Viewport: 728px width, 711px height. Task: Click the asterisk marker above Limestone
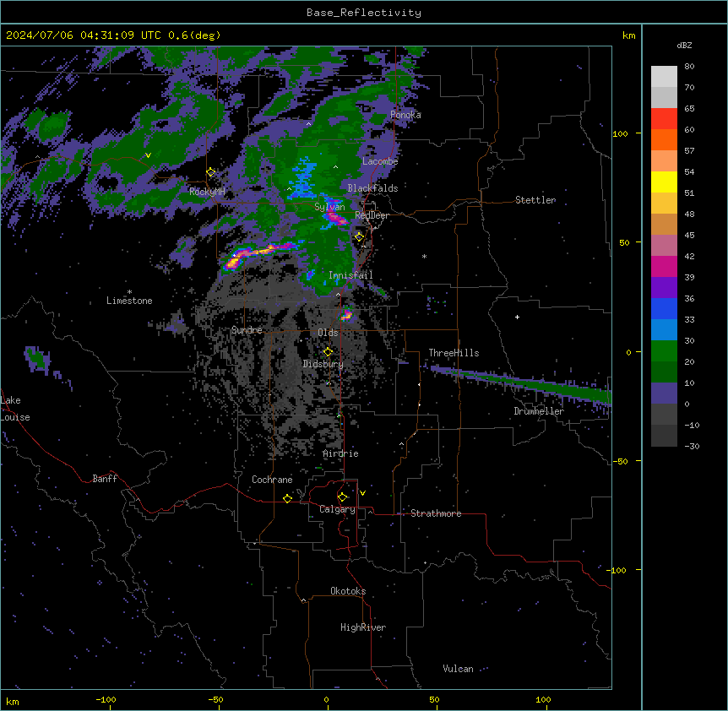click(129, 292)
